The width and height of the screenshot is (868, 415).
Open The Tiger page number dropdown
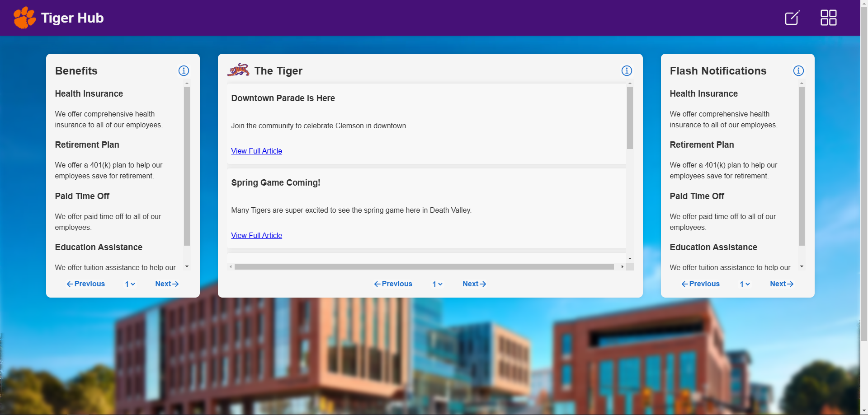click(x=438, y=284)
